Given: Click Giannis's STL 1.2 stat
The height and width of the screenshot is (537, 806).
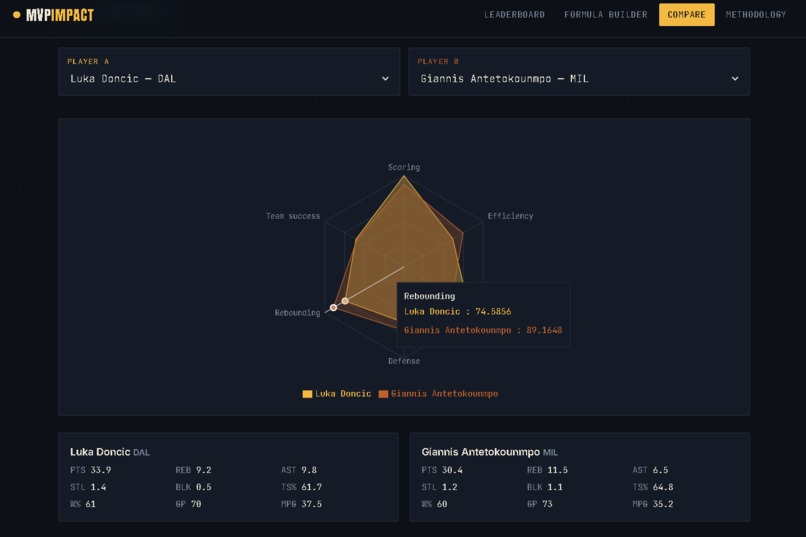Looking at the screenshot, I should pyautogui.click(x=439, y=487).
